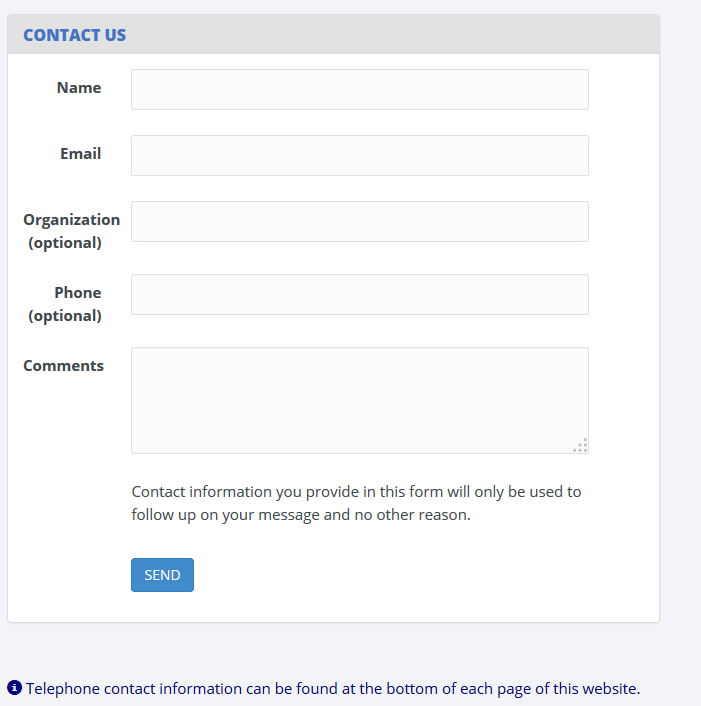This screenshot has width=701, height=706.
Task: Select the Email input box
Action: coord(360,155)
